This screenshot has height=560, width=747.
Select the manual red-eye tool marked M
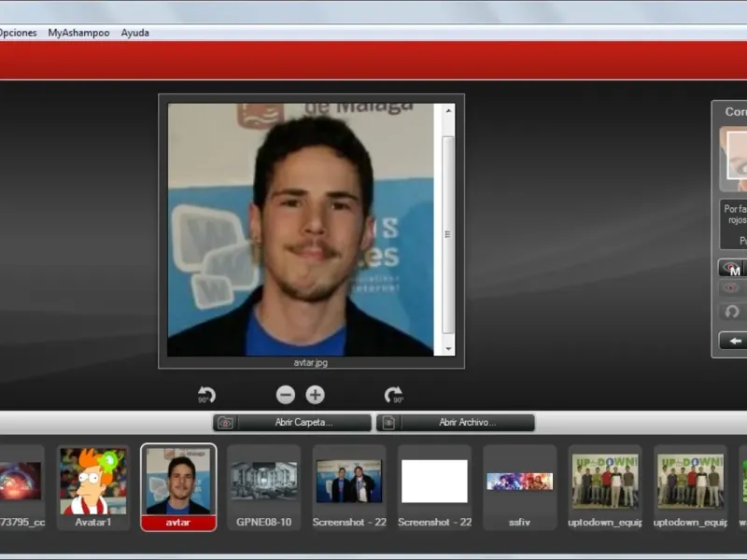point(733,269)
